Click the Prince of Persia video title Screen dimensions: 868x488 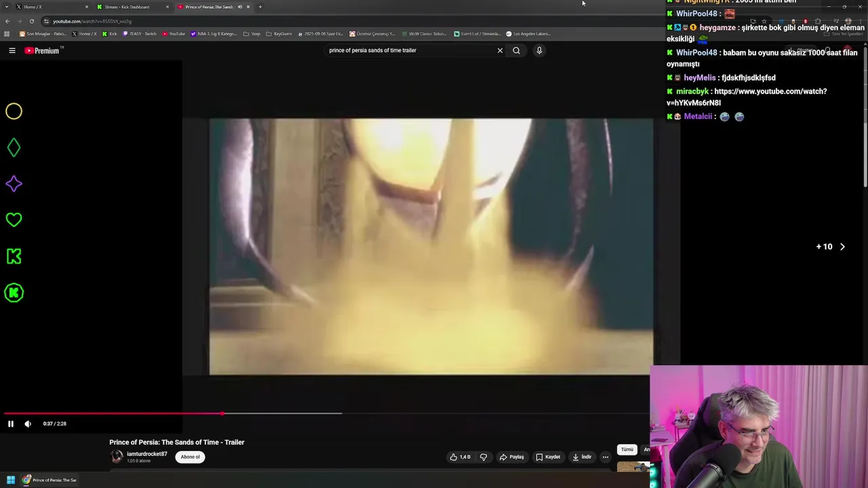coord(177,442)
